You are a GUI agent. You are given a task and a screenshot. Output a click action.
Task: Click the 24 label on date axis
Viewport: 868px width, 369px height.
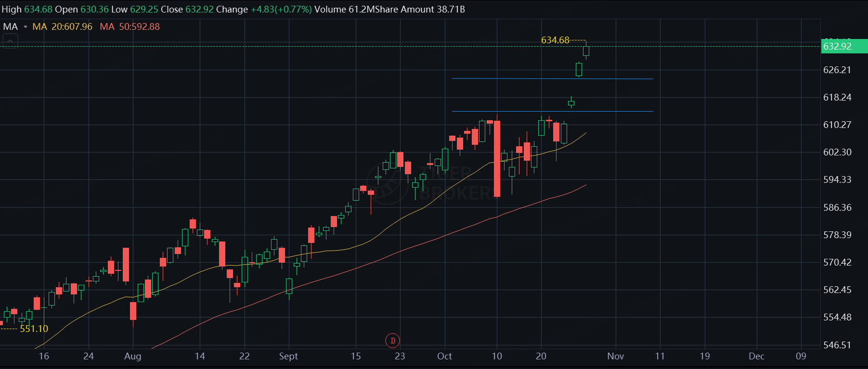pyautogui.click(x=89, y=356)
